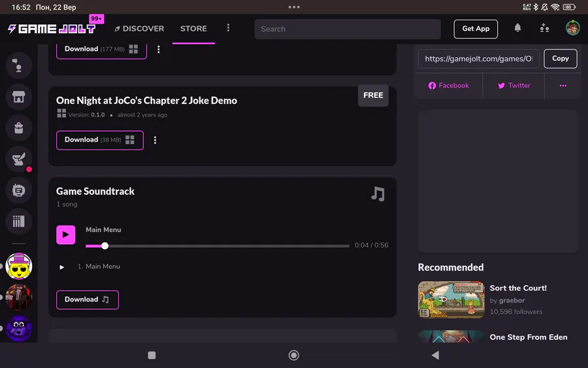Open the yellow smiley community avatar
588x368 pixels.
point(18,266)
